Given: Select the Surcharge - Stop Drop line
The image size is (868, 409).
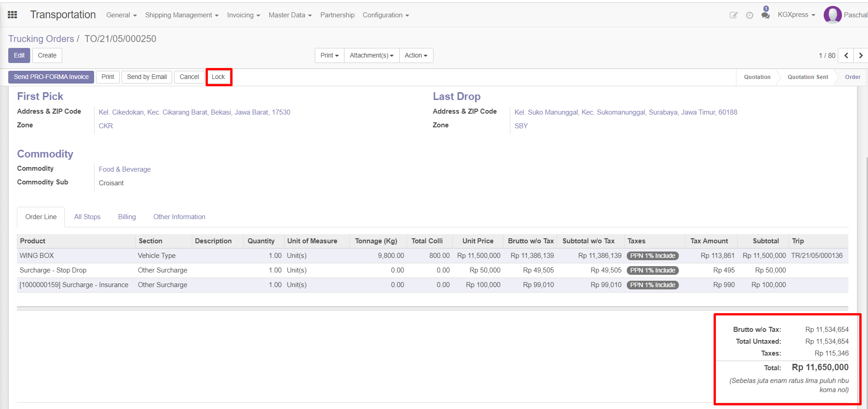Looking at the screenshot, I should tap(433, 270).
